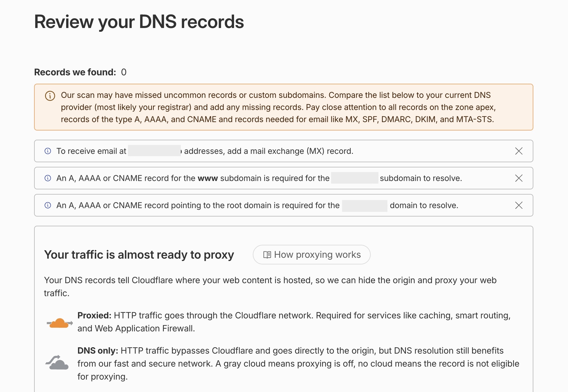Click the orange Proxied cloud icon
This screenshot has width=568, height=392.
tap(60, 323)
